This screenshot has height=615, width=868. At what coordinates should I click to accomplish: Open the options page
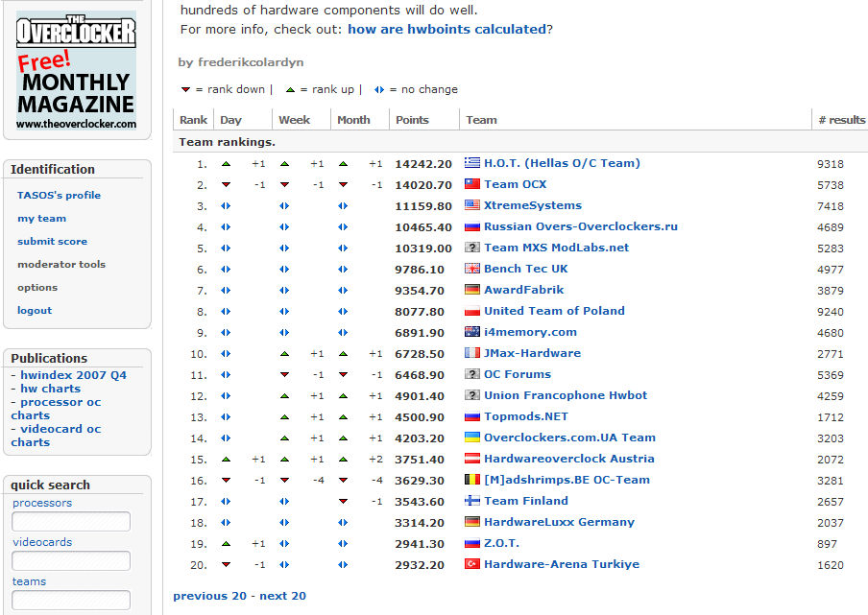[37, 288]
